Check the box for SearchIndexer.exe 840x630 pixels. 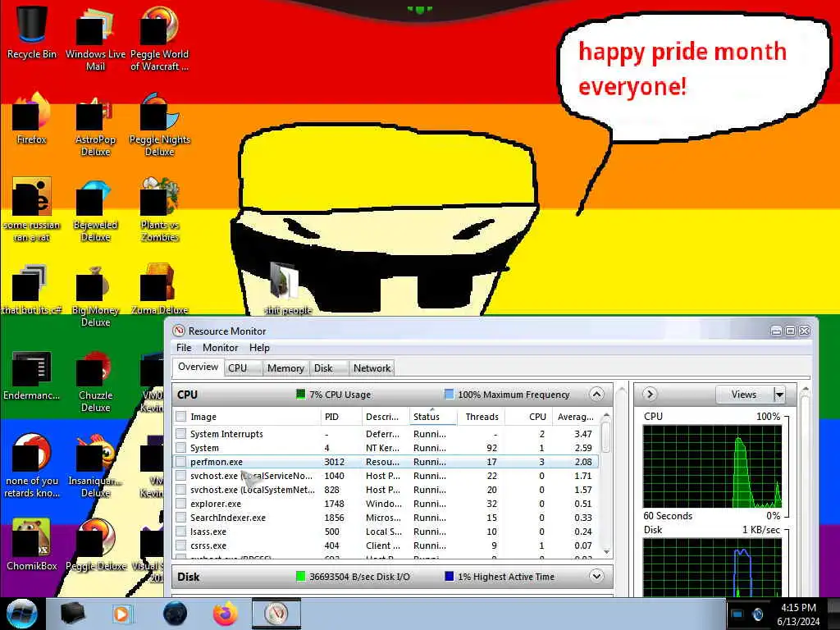point(181,517)
